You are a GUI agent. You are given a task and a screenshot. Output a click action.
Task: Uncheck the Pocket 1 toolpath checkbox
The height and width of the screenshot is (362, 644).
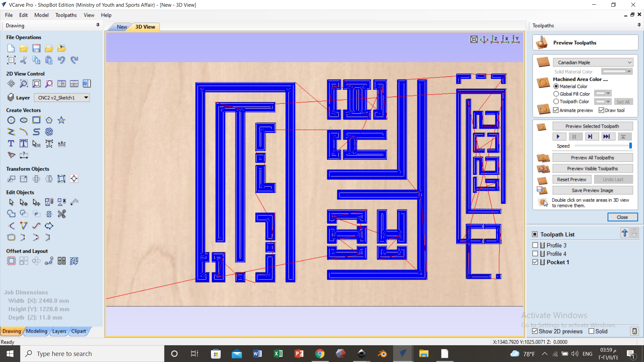(535, 262)
